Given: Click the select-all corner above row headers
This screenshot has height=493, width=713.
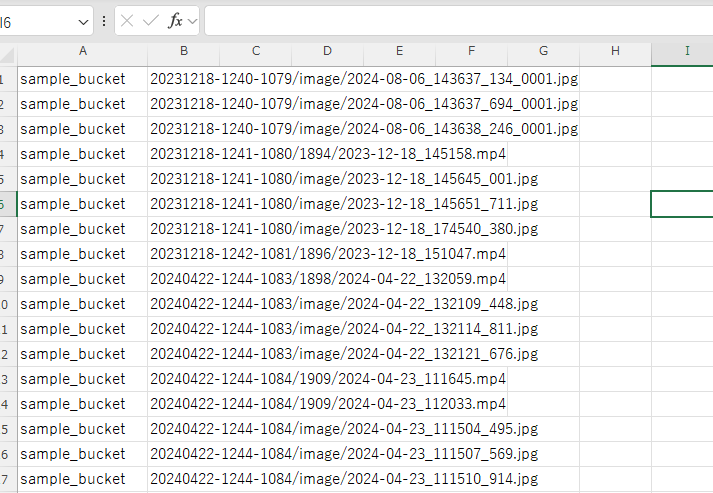Looking at the screenshot, I should click(x=8, y=51).
